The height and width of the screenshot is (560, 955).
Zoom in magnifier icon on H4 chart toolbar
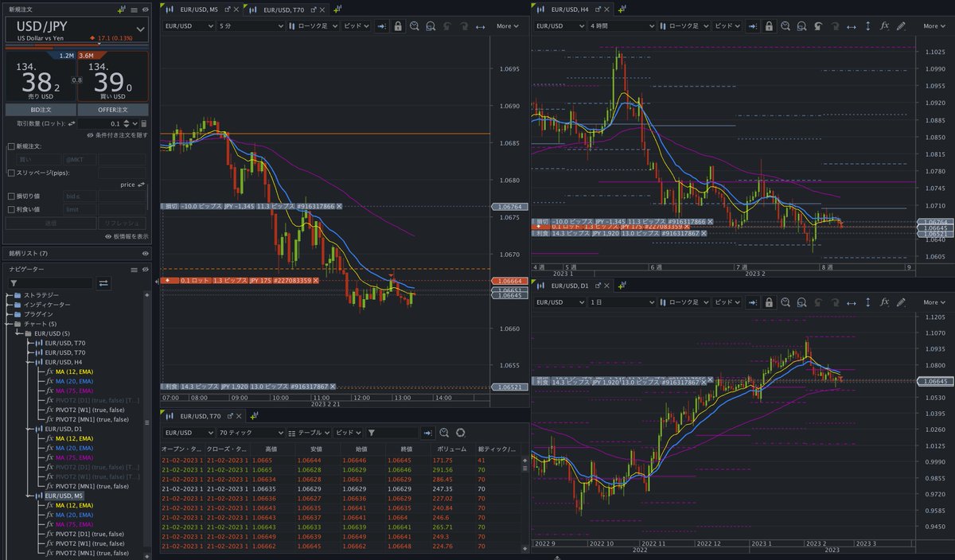[785, 26]
